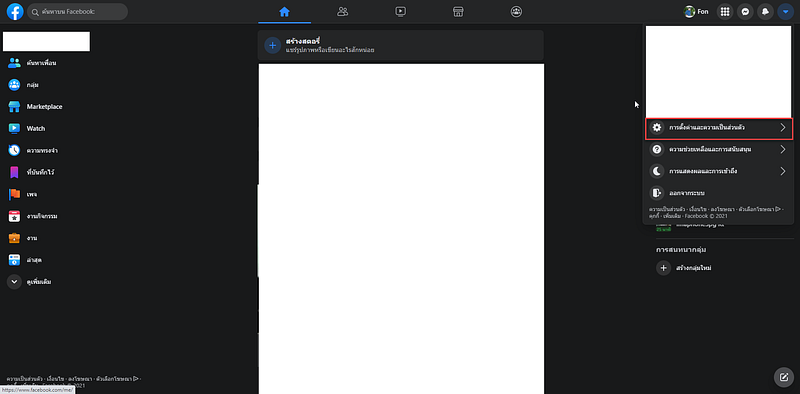Screen dimensions: 800x394
Task: Click More (เพิ่มเติม) in account menu footer
Action: (x=672, y=216)
